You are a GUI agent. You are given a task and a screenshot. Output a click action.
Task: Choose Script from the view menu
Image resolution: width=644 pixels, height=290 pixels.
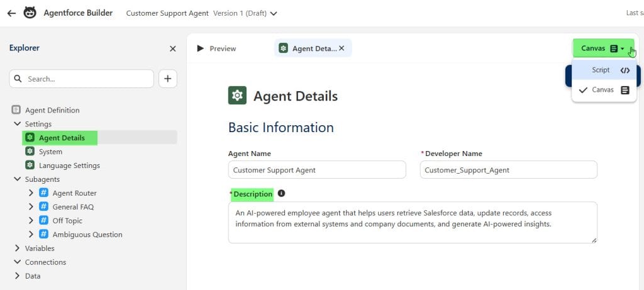pos(604,70)
